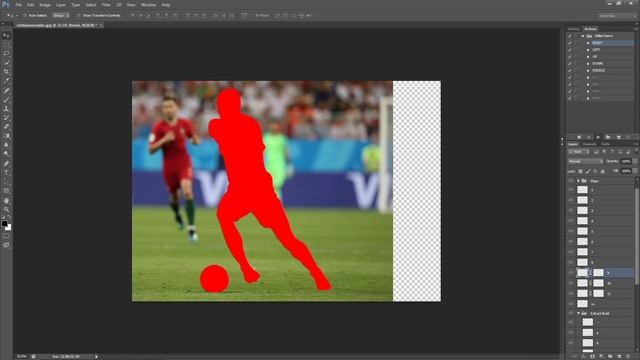Select the Crop tool

click(6, 71)
